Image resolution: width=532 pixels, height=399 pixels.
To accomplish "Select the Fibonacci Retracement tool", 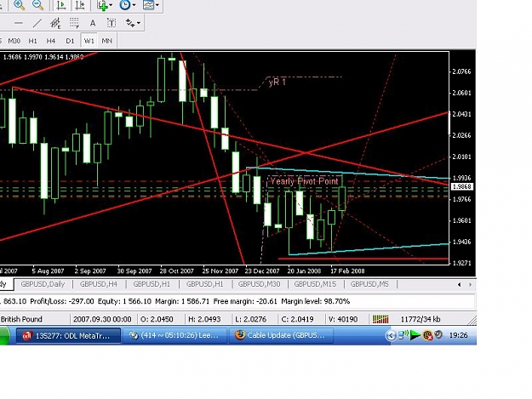I will [x=74, y=23].
